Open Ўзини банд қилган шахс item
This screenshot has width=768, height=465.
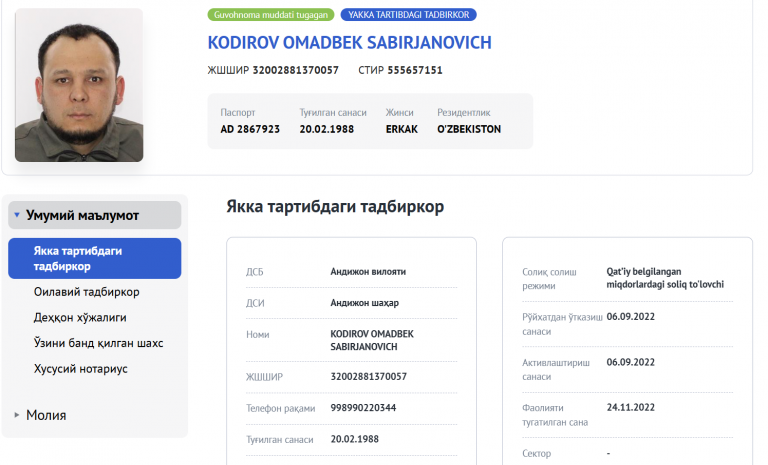pyautogui.click(x=98, y=343)
